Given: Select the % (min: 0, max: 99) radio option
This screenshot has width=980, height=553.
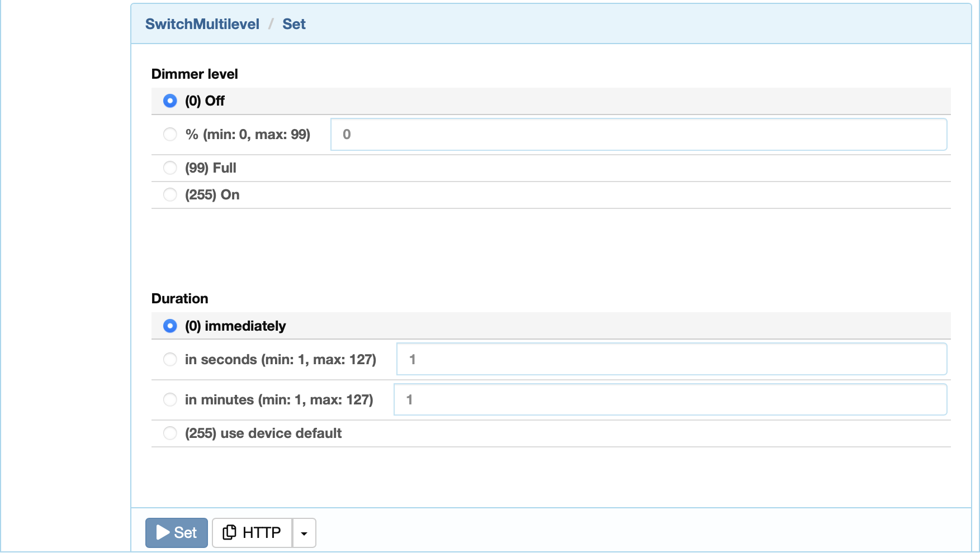Looking at the screenshot, I should [x=170, y=135].
